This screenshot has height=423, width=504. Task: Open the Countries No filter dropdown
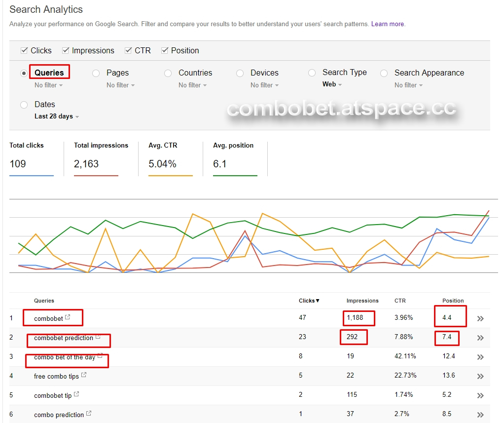click(x=192, y=85)
